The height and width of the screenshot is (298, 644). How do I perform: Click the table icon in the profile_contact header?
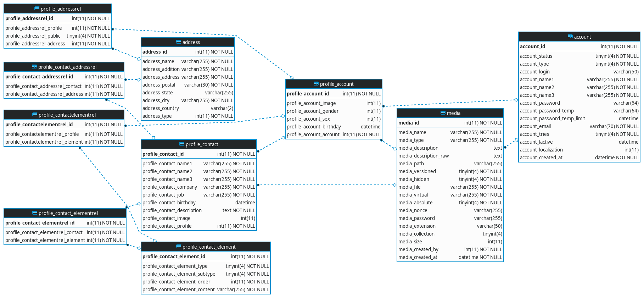(x=182, y=144)
